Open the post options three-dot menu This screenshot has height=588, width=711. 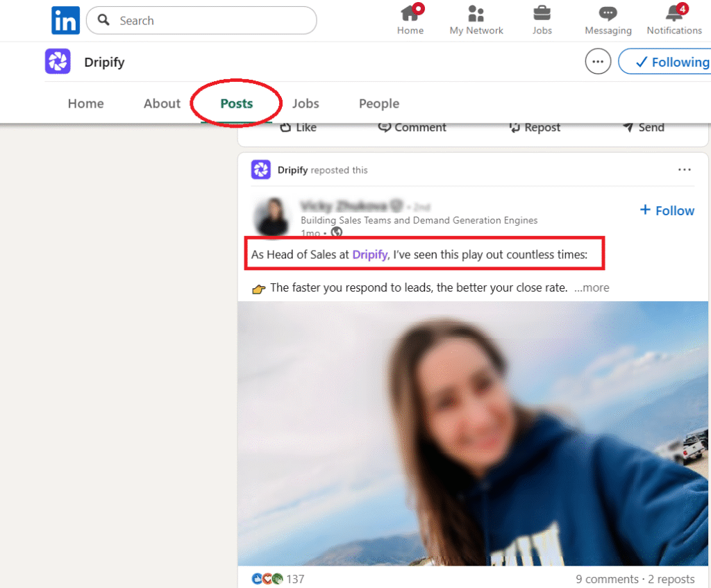685,169
